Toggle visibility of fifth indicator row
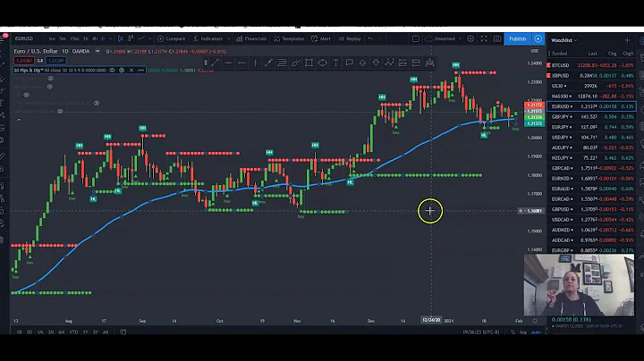Image resolution: width=644 pixels, height=361 pixels. pyautogui.click(x=97, y=103)
